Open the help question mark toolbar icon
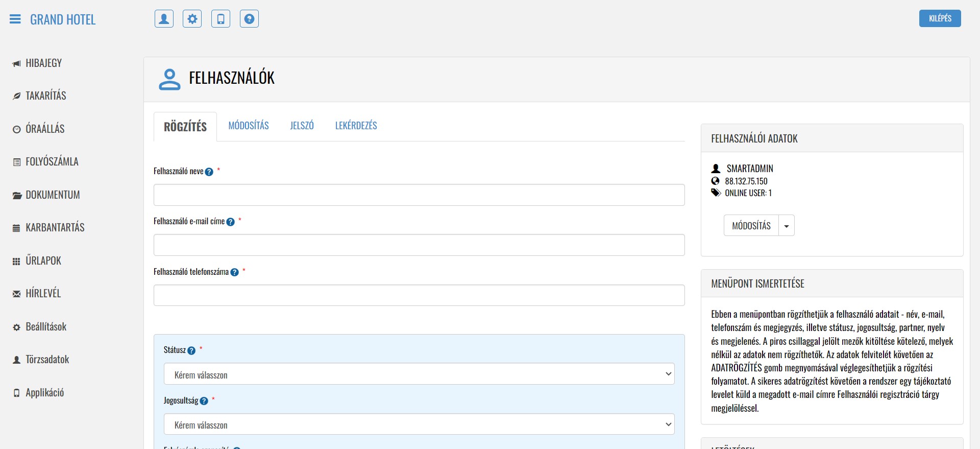The width and height of the screenshot is (980, 449). click(249, 19)
